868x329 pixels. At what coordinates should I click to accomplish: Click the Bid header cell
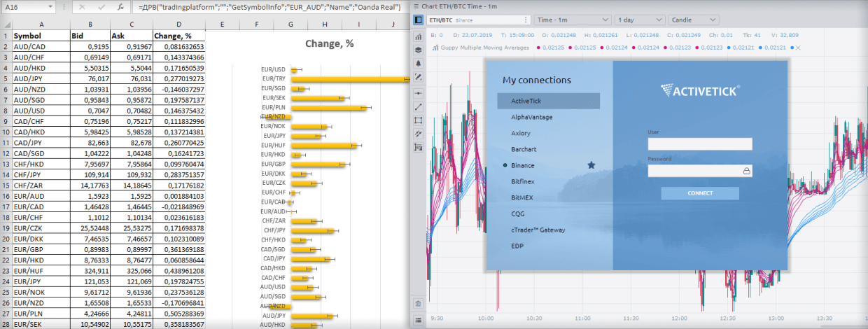point(90,35)
